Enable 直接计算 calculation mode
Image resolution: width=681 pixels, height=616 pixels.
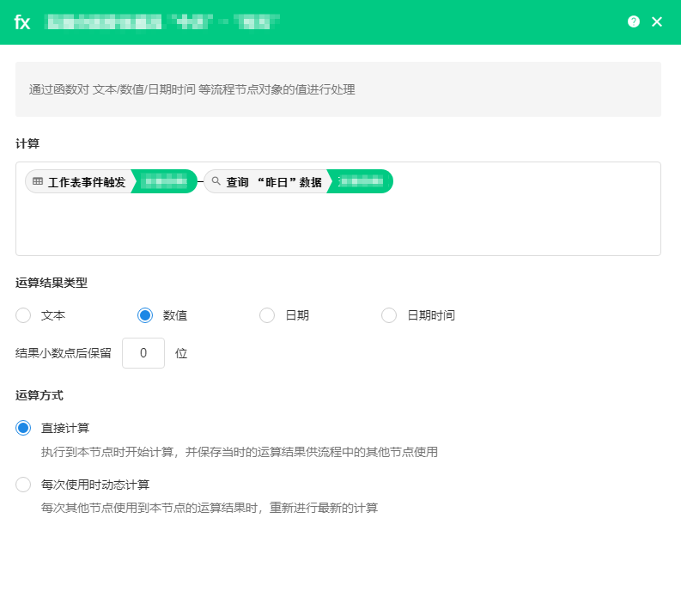click(x=23, y=428)
